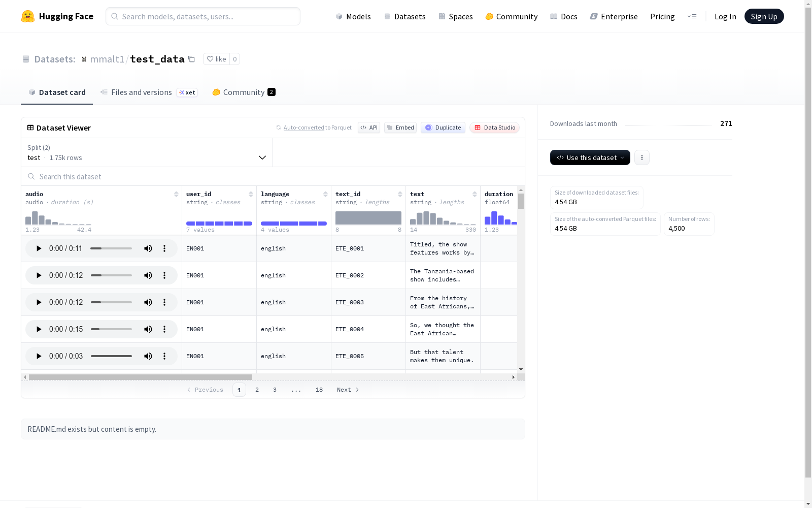This screenshot has width=812, height=508.
Task: Open Community in the top navigation
Action: 512,16
